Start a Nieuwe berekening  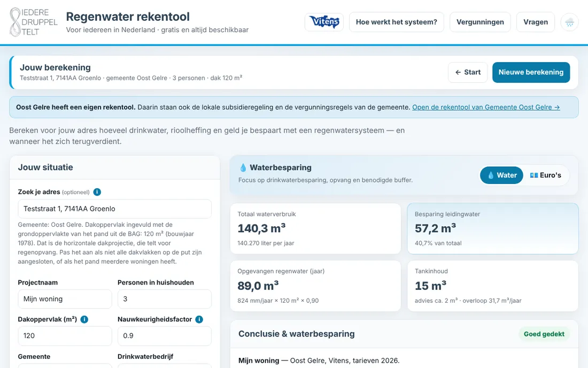tap(531, 72)
